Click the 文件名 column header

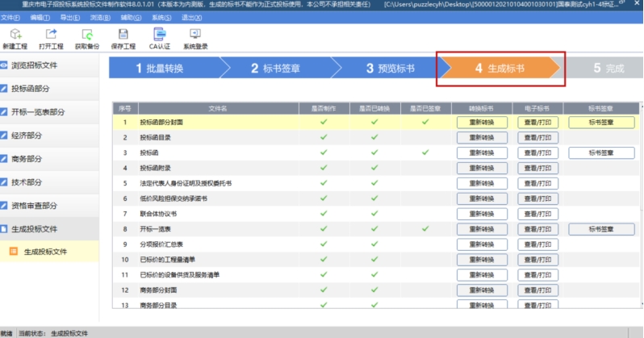click(x=218, y=108)
